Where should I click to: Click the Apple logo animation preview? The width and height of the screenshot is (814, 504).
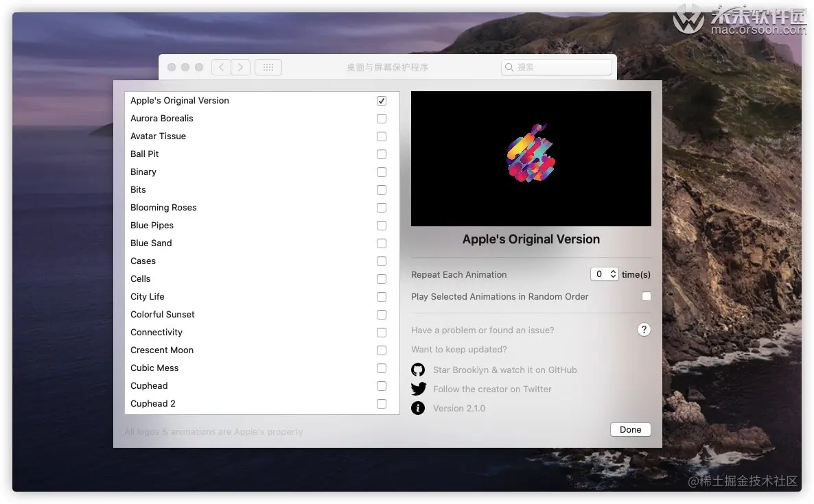pyautogui.click(x=531, y=158)
